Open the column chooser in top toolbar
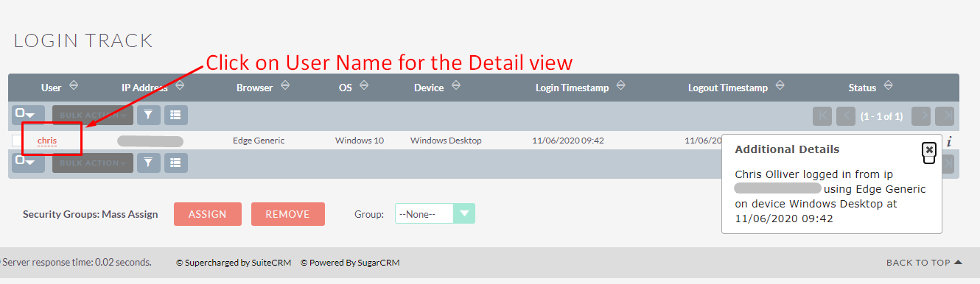Viewport: 980px width, 284px height. pyautogui.click(x=175, y=115)
